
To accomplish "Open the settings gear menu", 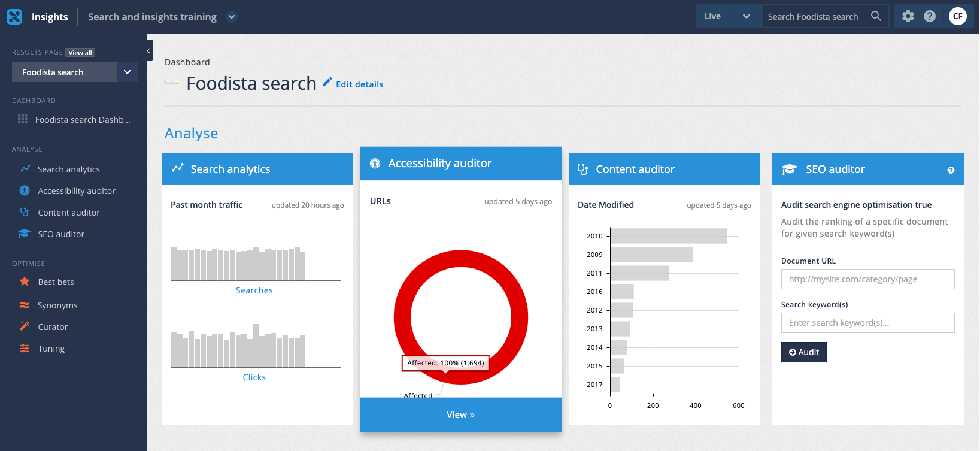I will (x=908, y=16).
